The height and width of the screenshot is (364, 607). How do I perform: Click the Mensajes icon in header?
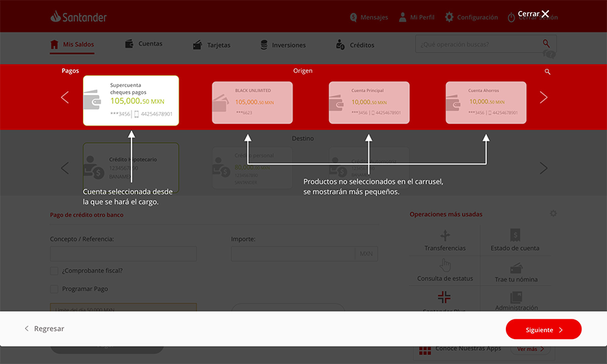pyautogui.click(x=353, y=17)
